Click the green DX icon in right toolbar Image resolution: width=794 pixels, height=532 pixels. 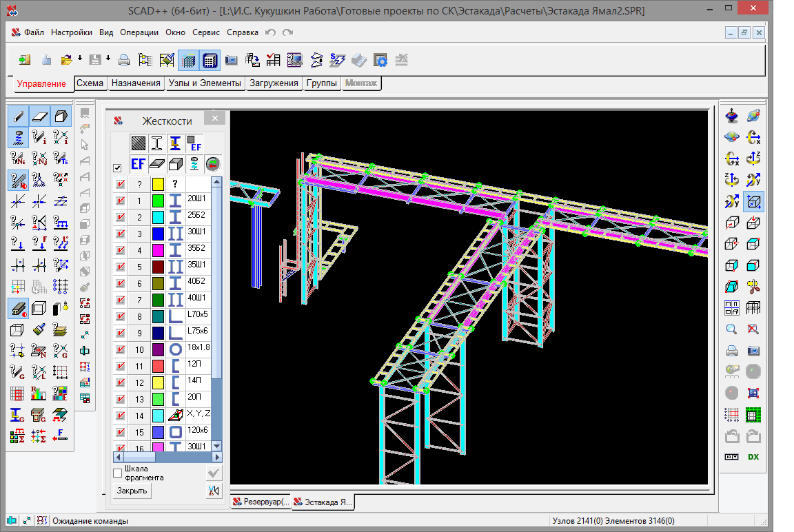[753, 457]
